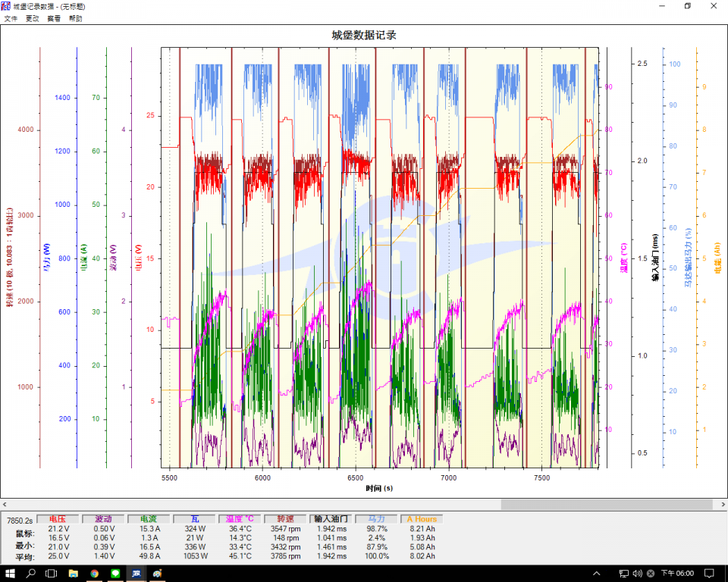This screenshot has width=728, height=582.
Task: Click the Castle data log app icon in title bar
Action: (5, 6)
